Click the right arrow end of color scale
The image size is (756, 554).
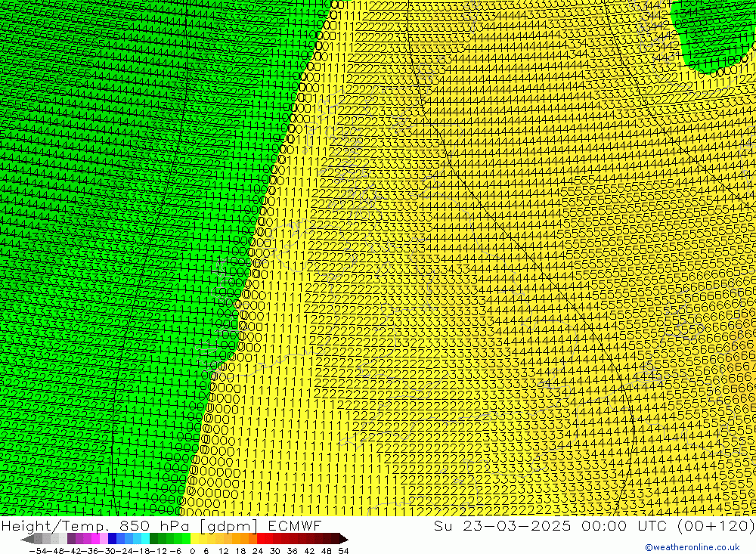tap(344, 539)
